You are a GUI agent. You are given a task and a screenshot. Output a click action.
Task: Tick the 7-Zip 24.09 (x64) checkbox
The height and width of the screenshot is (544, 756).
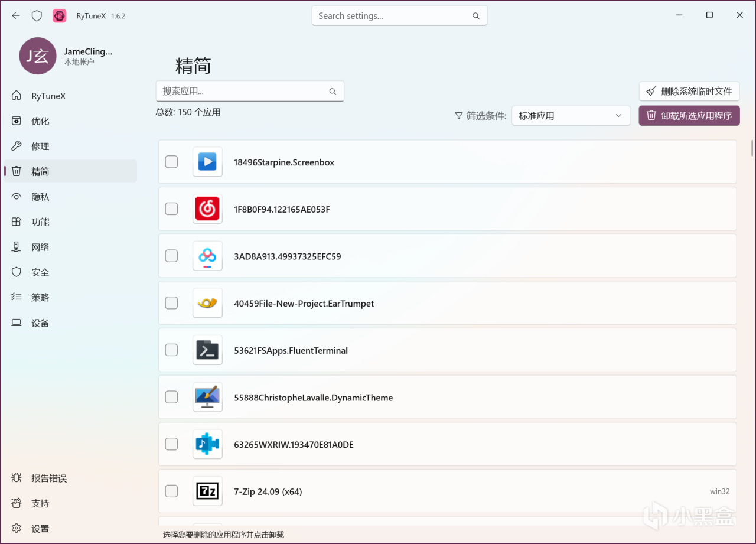[171, 491]
